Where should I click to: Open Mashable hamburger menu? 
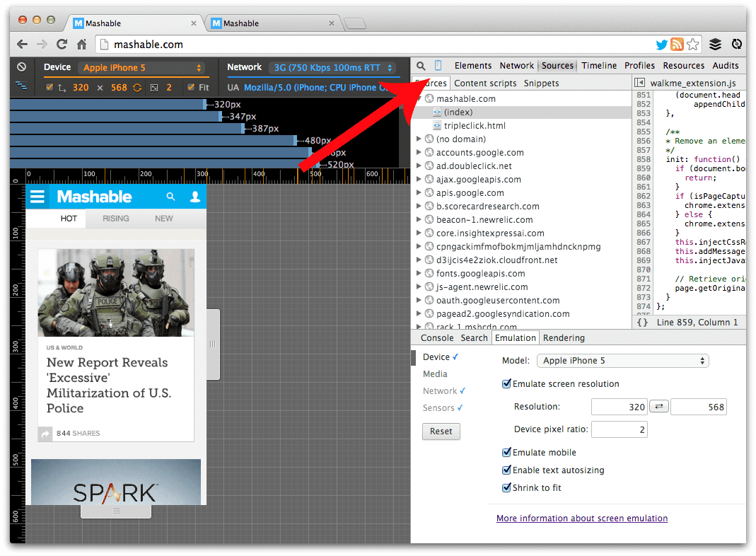[37, 197]
